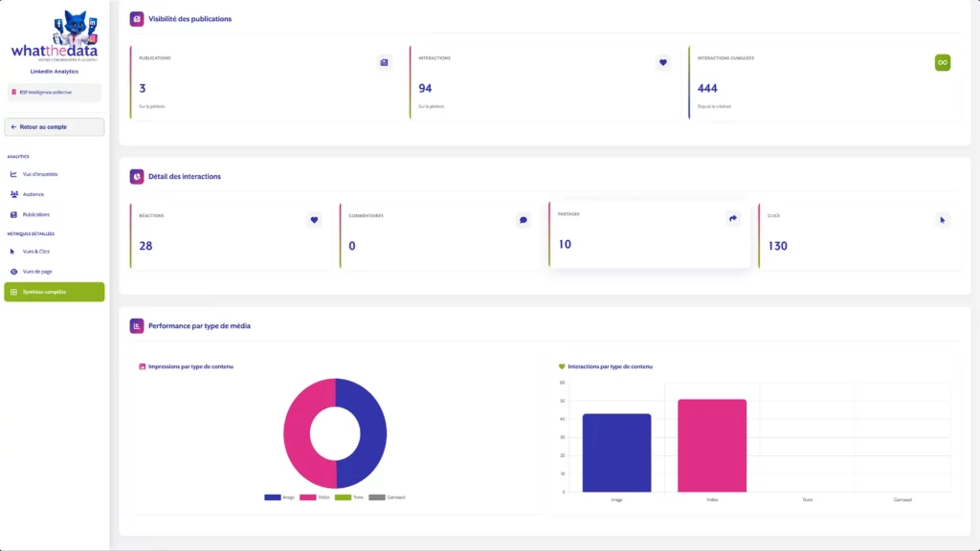The image size is (980, 551).
Task: Select the RSP Intelligence collective account
Action: point(54,93)
